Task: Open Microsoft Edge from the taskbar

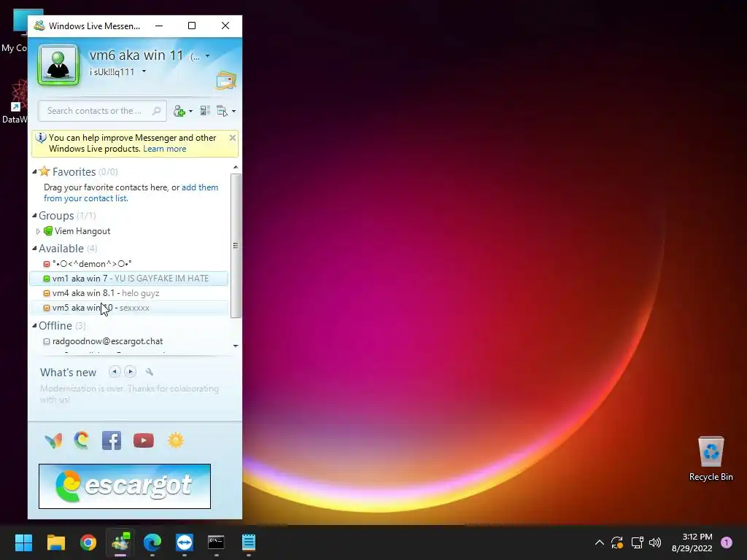Action: tap(152, 542)
